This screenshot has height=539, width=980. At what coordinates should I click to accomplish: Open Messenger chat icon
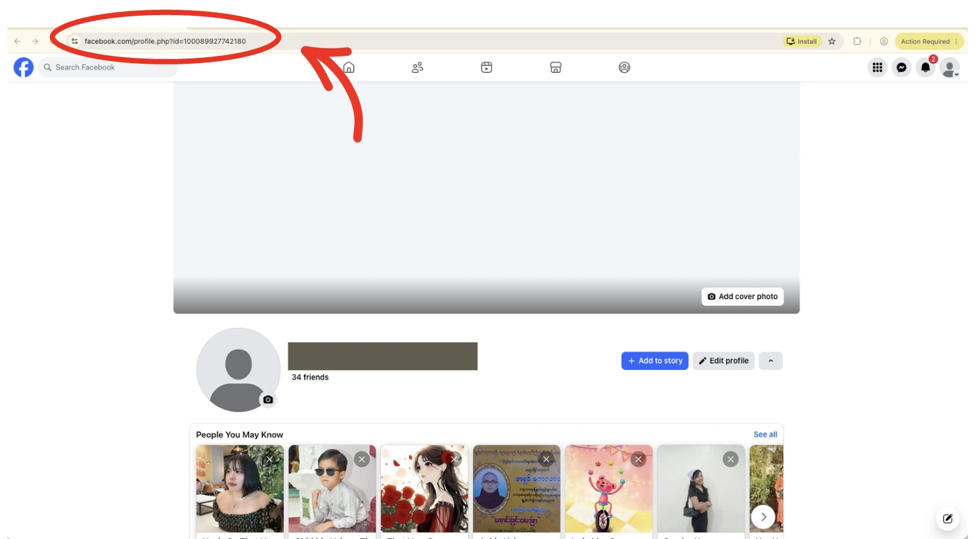[902, 67]
